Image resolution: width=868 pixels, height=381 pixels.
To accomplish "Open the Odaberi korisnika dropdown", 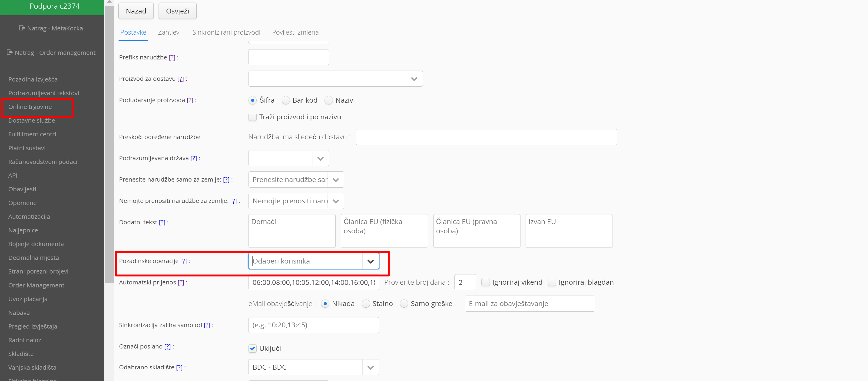I will pyautogui.click(x=370, y=261).
